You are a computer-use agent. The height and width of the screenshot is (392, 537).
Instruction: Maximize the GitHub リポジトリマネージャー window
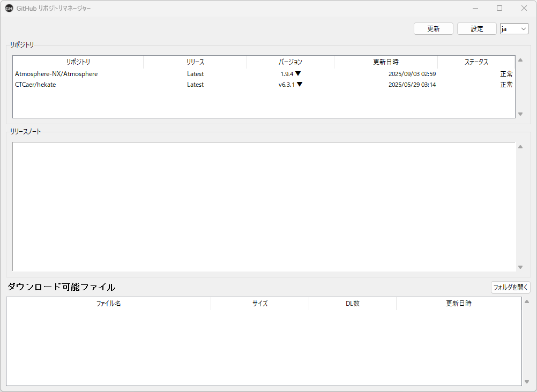(499, 8)
